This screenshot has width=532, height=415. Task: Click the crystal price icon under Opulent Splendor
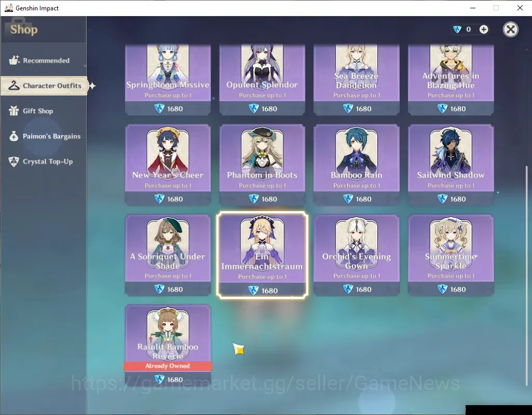pos(253,109)
